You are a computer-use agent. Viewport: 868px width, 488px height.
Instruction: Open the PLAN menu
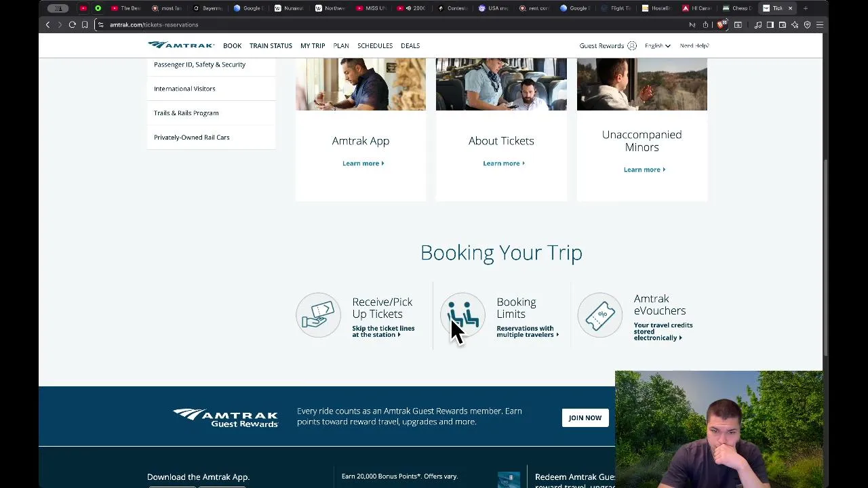coord(341,45)
